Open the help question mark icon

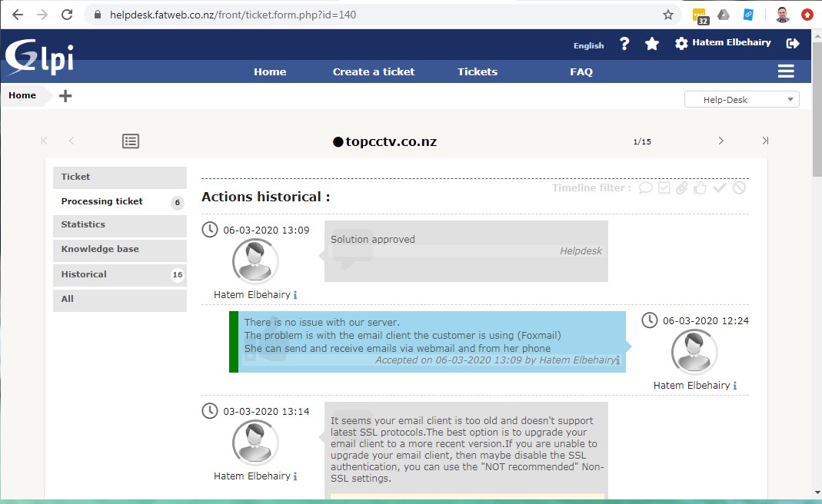(624, 44)
